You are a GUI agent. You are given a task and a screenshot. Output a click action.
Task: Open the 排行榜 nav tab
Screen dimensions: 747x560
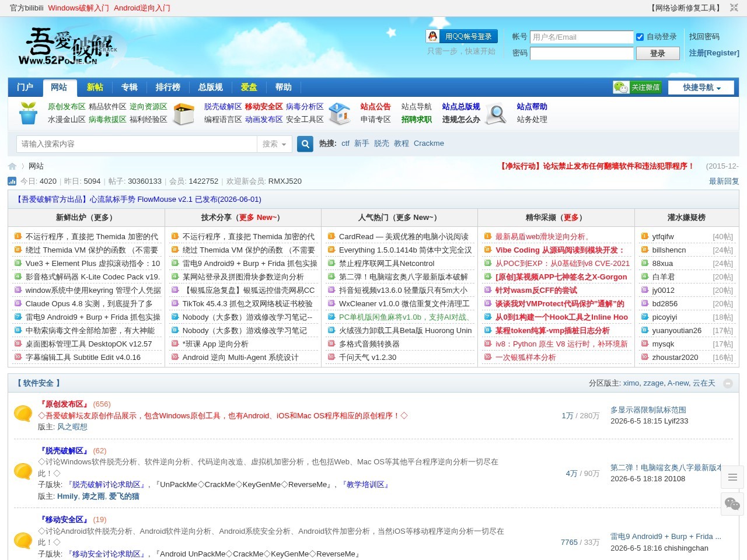168,87
